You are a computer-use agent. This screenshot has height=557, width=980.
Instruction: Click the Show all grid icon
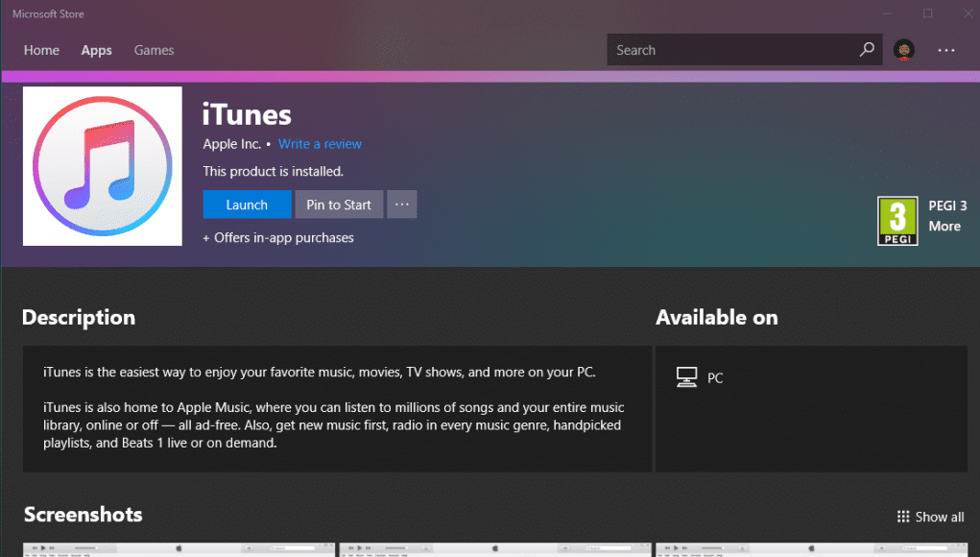pos(903,517)
